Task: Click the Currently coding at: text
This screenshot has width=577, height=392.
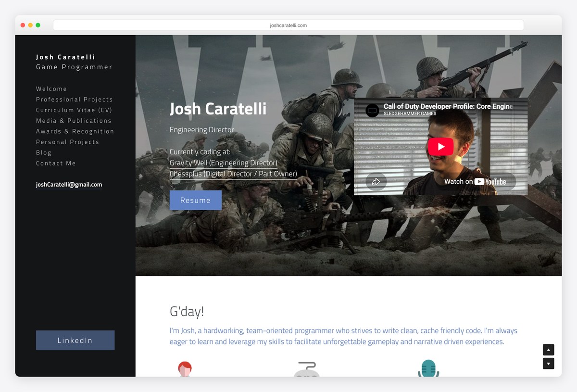Action: (200, 152)
